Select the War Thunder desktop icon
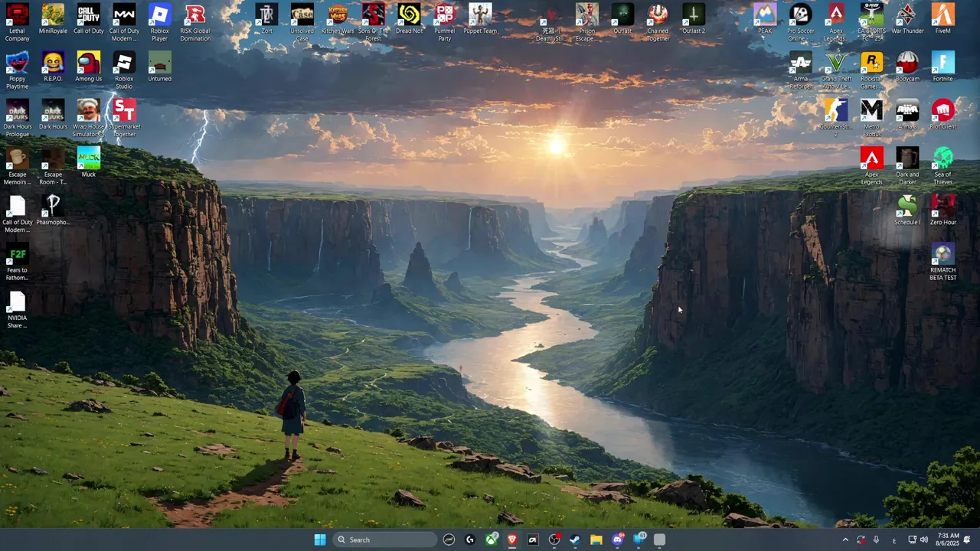The width and height of the screenshot is (980, 551). [x=907, y=19]
